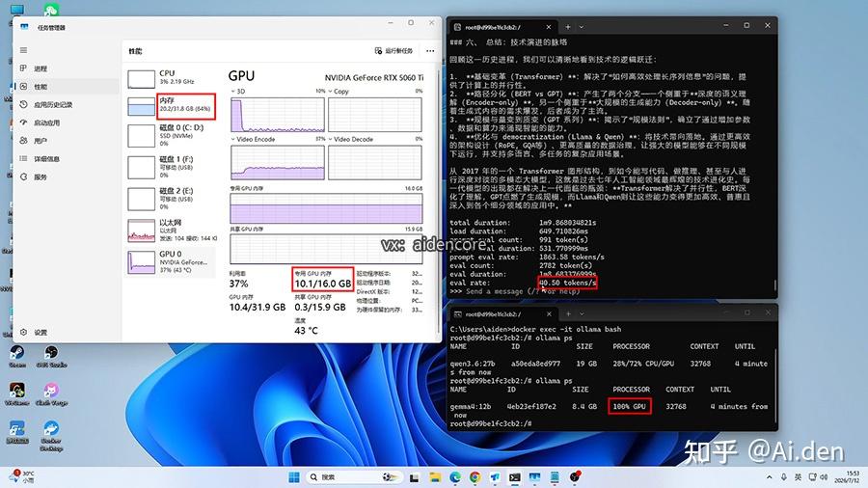
Task: Open File Explorer from the taskbar
Action: tap(435, 477)
